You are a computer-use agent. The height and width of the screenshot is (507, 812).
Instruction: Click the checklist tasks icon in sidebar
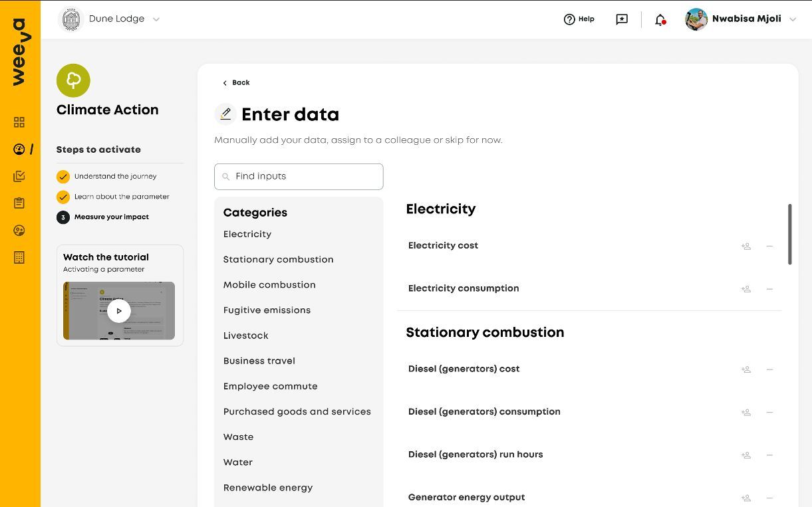(x=19, y=176)
